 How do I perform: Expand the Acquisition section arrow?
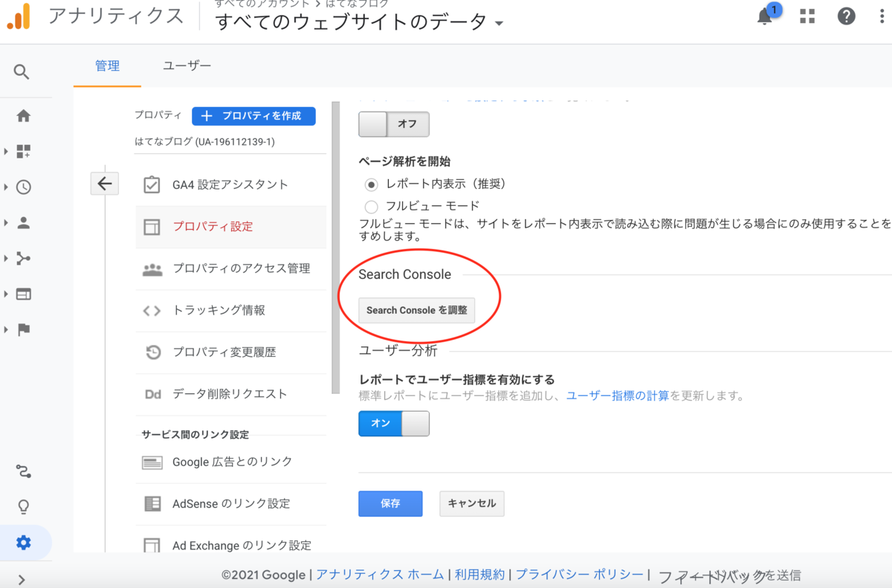tap(6, 259)
